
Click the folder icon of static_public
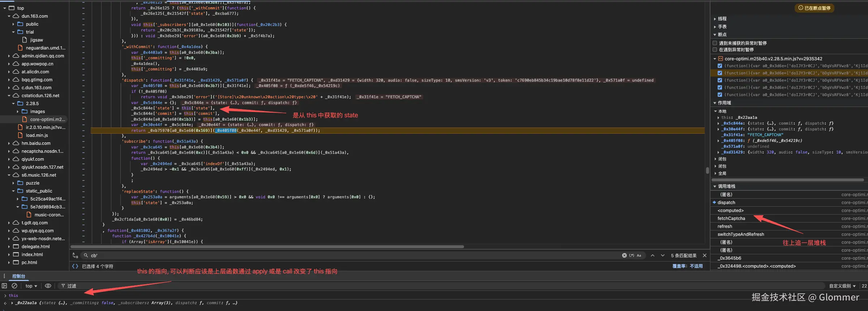(x=20, y=191)
